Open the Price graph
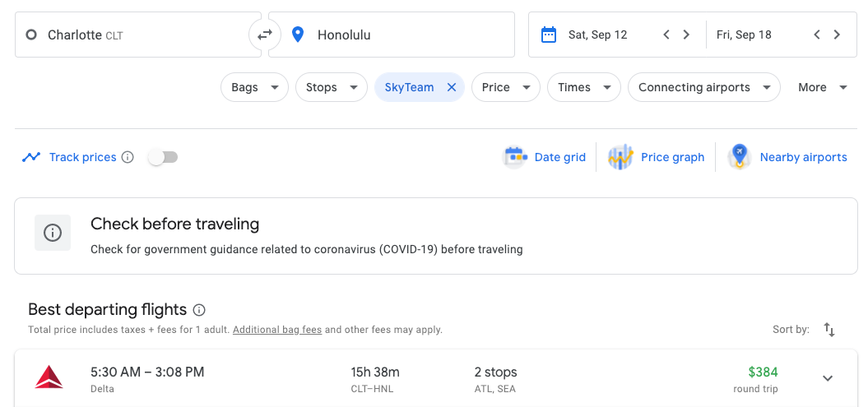868x407 pixels. [657, 157]
